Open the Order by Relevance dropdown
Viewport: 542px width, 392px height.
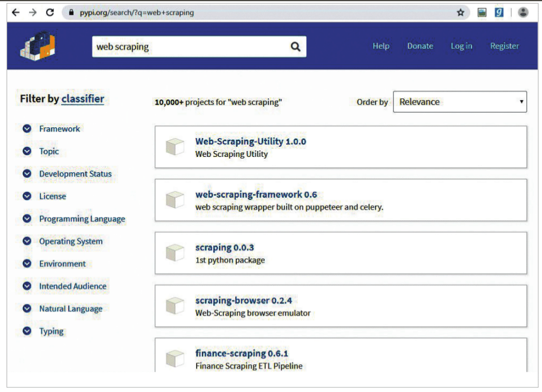[460, 102]
